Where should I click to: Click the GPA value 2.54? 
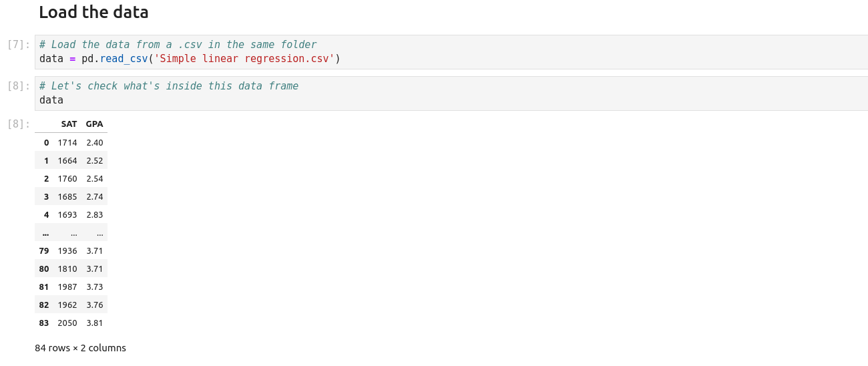[95, 179]
